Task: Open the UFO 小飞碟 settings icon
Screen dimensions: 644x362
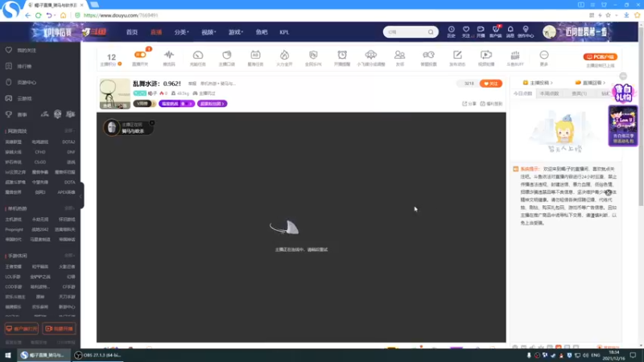Action: [x=371, y=57]
